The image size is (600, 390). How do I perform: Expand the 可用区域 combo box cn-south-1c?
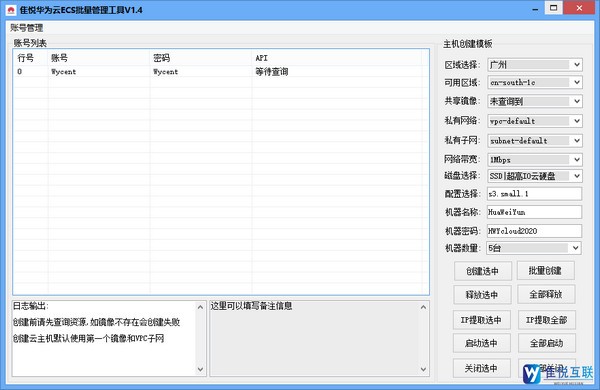[x=535, y=82]
